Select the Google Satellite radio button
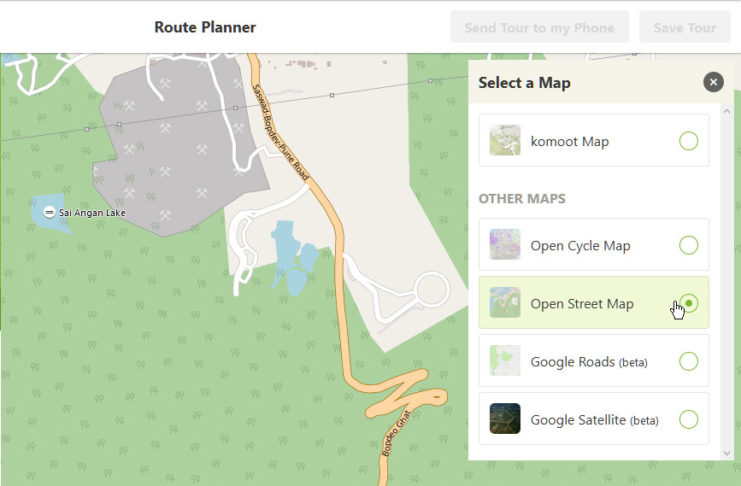This screenshot has width=741, height=486. pyautogui.click(x=688, y=419)
